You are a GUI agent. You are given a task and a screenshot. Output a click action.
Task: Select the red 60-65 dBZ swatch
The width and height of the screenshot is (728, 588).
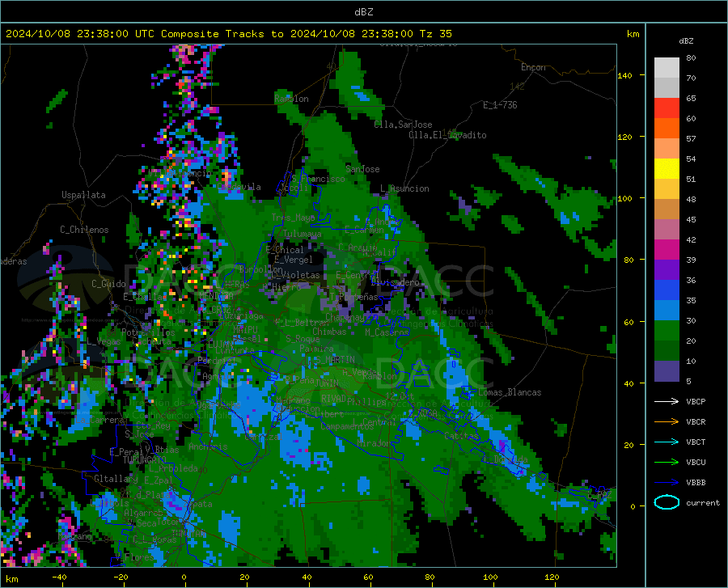click(667, 108)
